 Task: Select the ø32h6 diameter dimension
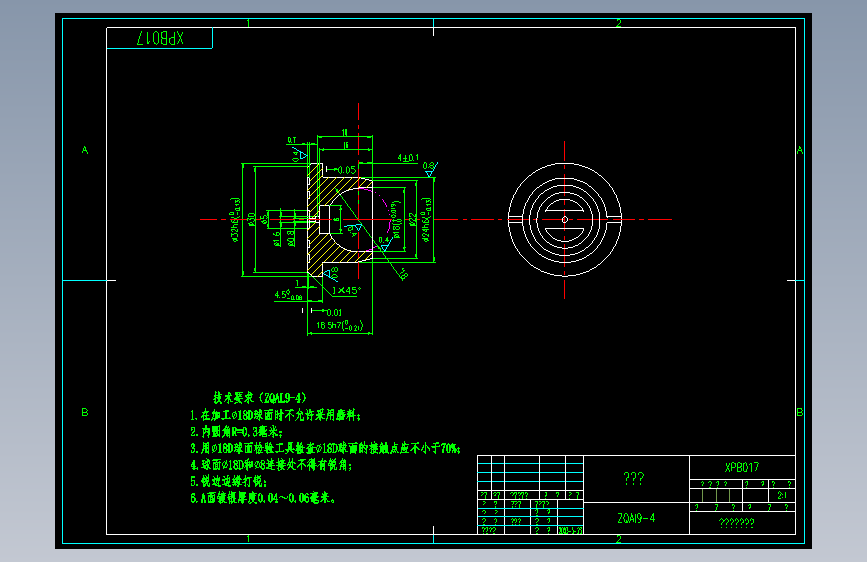tap(235, 220)
